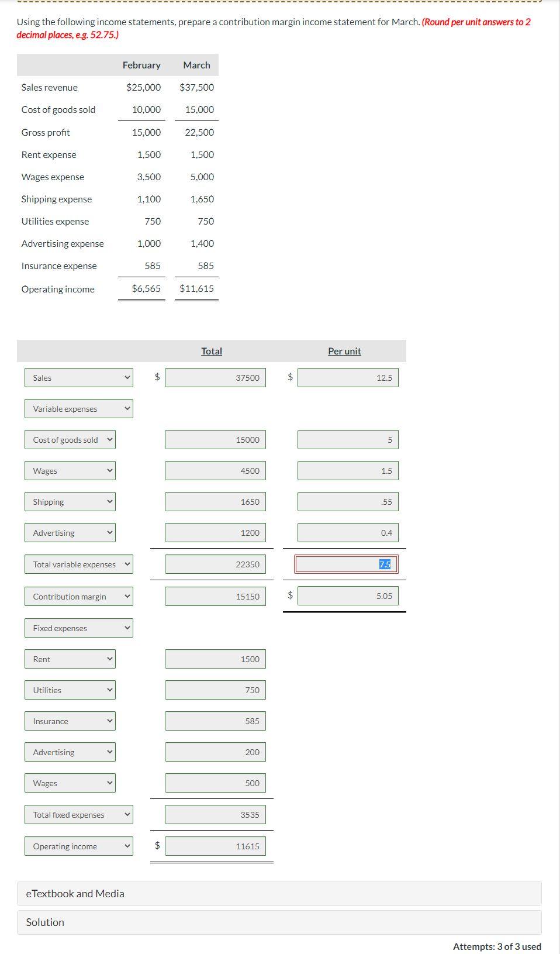Click the February sales revenue value $25,000

[x=143, y=87]
